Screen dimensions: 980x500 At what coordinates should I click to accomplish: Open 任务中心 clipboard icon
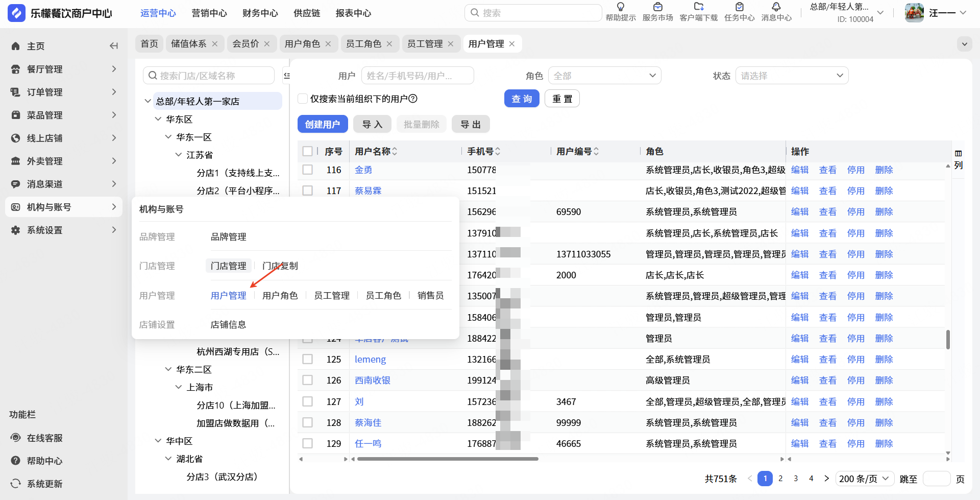pyautogui.click(x=739, y=7)
